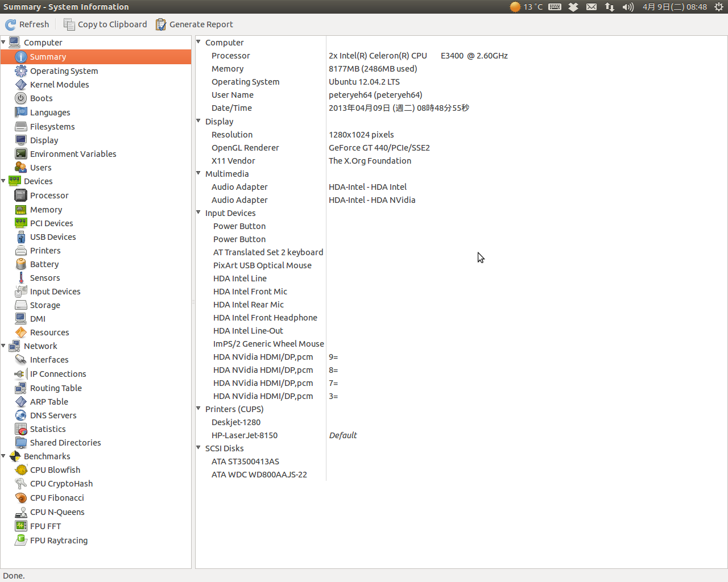The height and width of the screenshot is (582, 728).
Task: Collapse the Network category in sidebar
Action: click(x=3, y=346)
